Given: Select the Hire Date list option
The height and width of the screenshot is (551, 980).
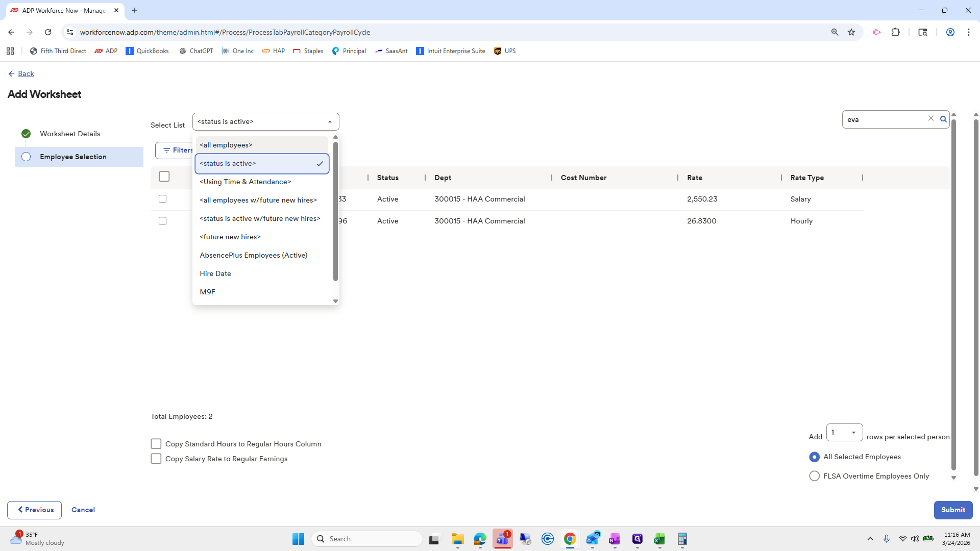Looking at the screenshot, I should [215, 274].
